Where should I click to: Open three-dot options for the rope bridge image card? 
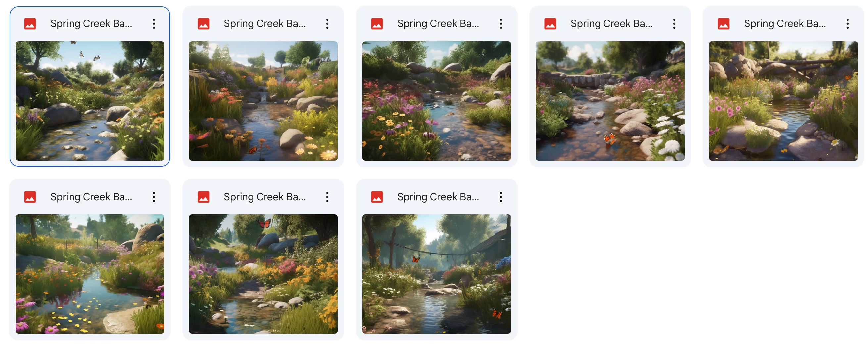[x=501, y=197]
